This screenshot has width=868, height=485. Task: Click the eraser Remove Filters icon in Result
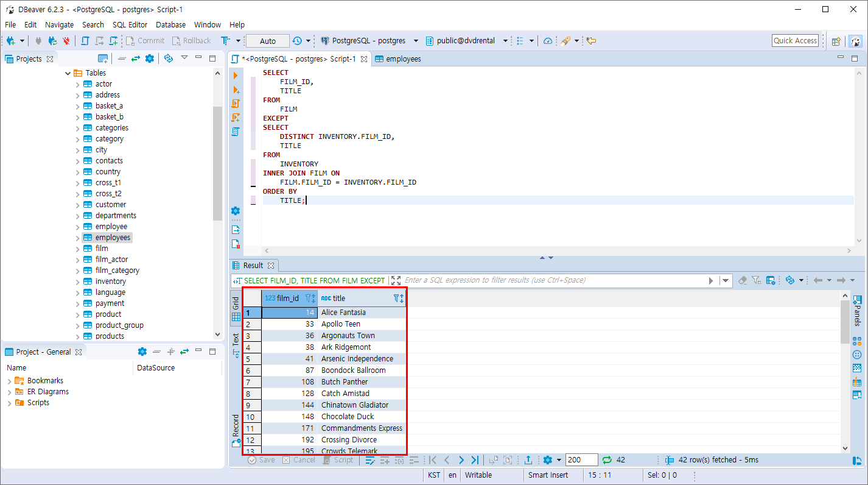[x=742, y=280]
